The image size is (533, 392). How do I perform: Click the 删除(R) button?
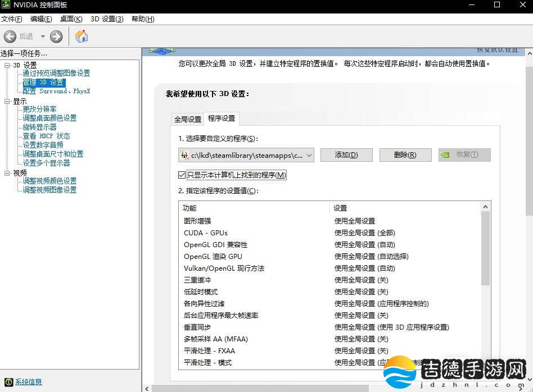click(x=405, y=155)
